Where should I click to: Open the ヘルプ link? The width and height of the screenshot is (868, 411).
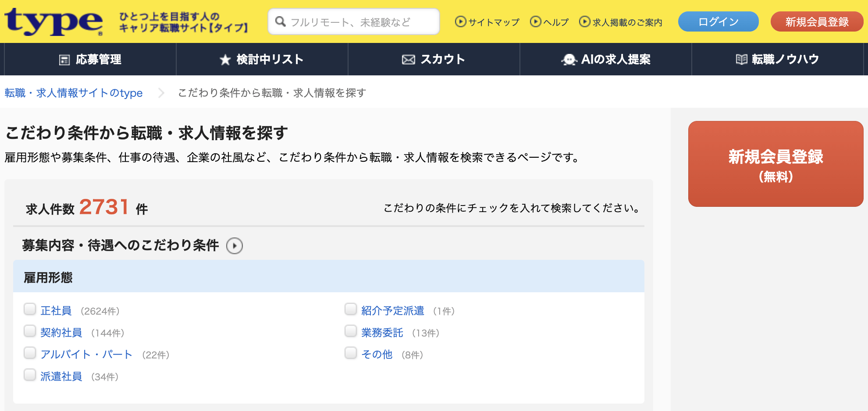(x=556, y=22)
